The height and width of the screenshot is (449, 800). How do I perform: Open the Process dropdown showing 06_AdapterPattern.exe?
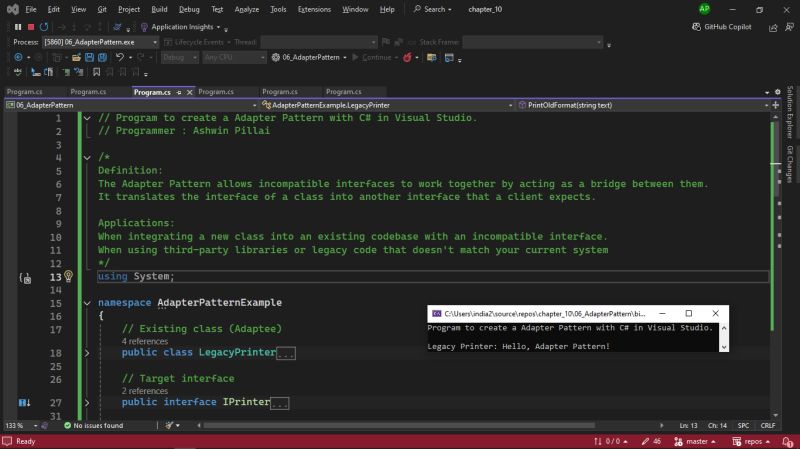point(100,42)
